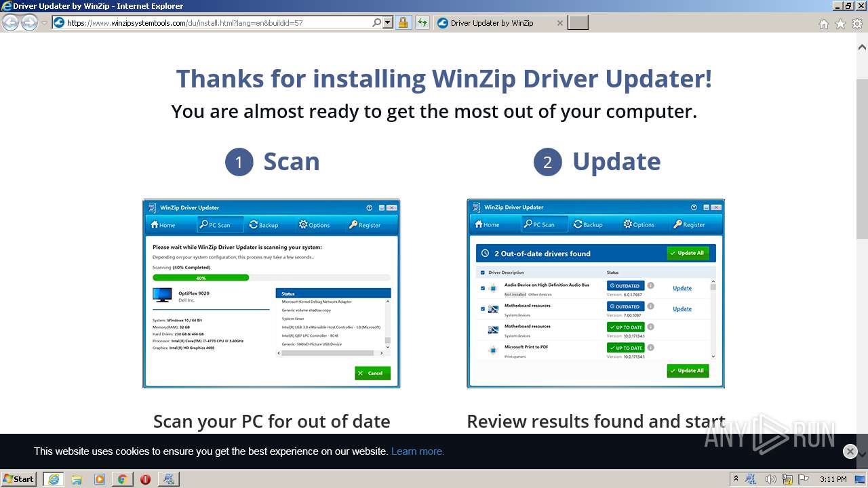Toggle the Audio Device driver checkbox
Viewport: 868px width, 488px height.
tap(482, 288)
